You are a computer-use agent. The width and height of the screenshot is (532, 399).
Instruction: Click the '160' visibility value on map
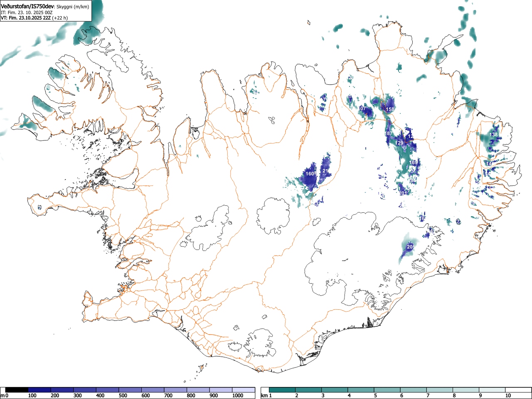(x=310, y=174)
